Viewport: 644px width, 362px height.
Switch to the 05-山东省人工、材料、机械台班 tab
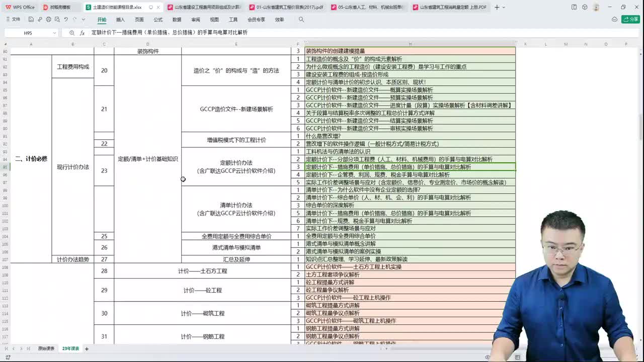pyautogui.click(x=368, y=7)
